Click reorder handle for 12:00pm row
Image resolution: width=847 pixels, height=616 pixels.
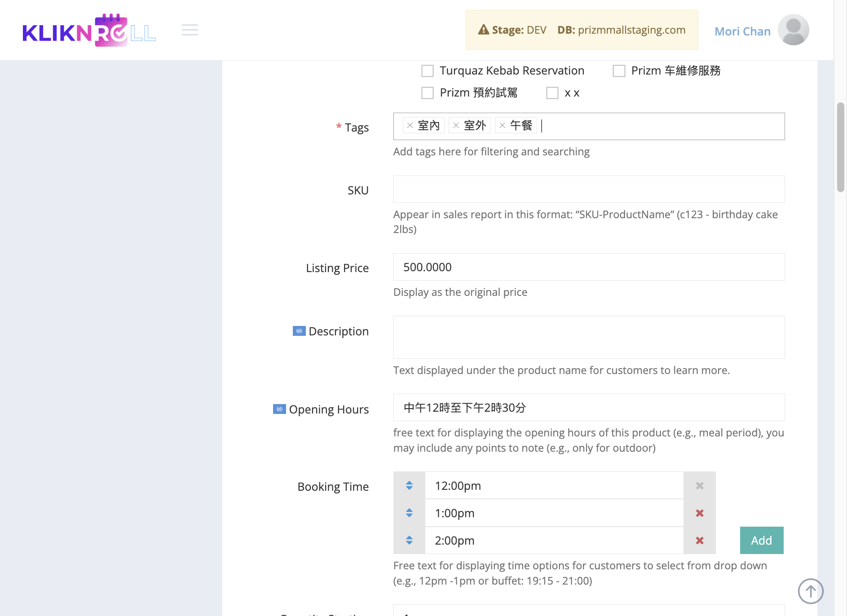(x=409, y=485)
